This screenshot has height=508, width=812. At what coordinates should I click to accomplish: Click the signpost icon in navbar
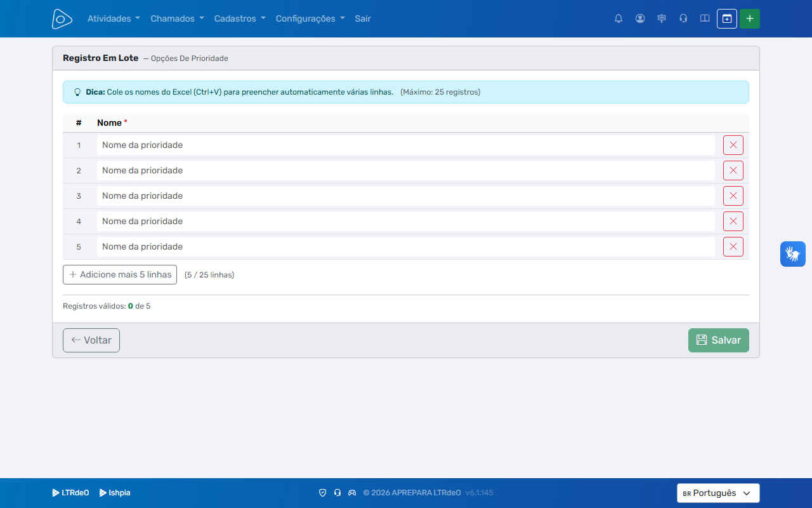(662, 18)
